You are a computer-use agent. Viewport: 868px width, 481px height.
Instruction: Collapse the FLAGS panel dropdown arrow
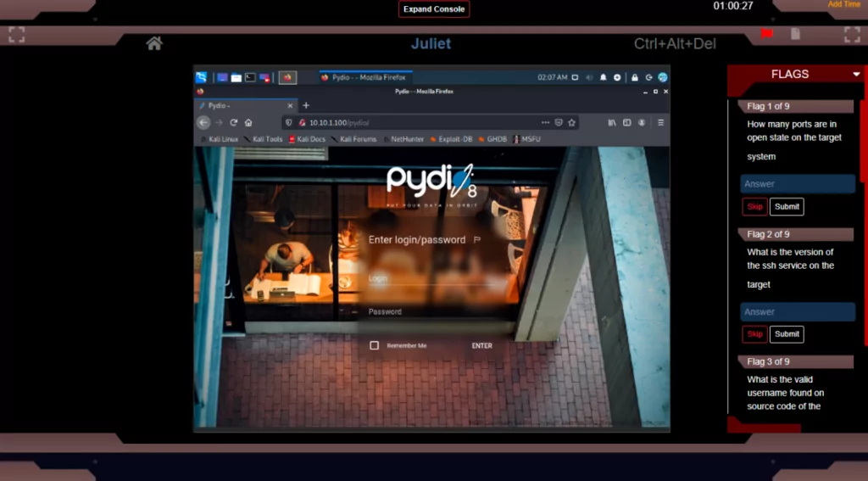pyautogui.click(x=856, y=75)
